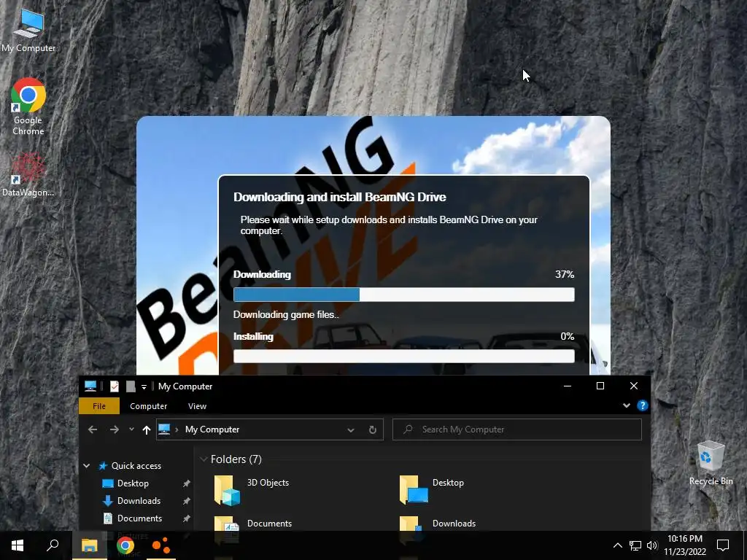Click pin icon next to Downloads
The image size is (747, 560).
point(187,502)
